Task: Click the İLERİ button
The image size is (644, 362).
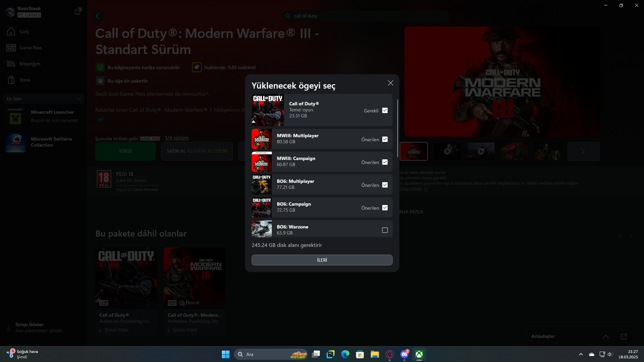Action: point(322,260)
